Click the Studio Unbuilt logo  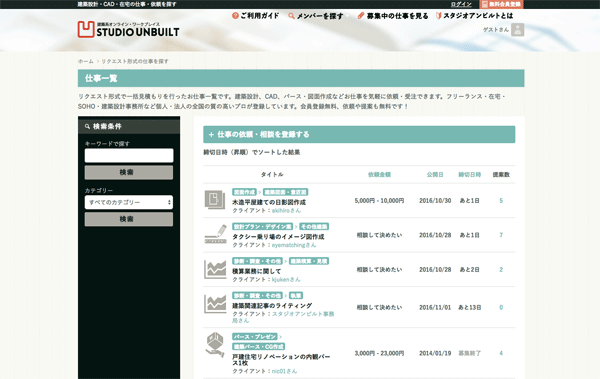pos(128,29)
